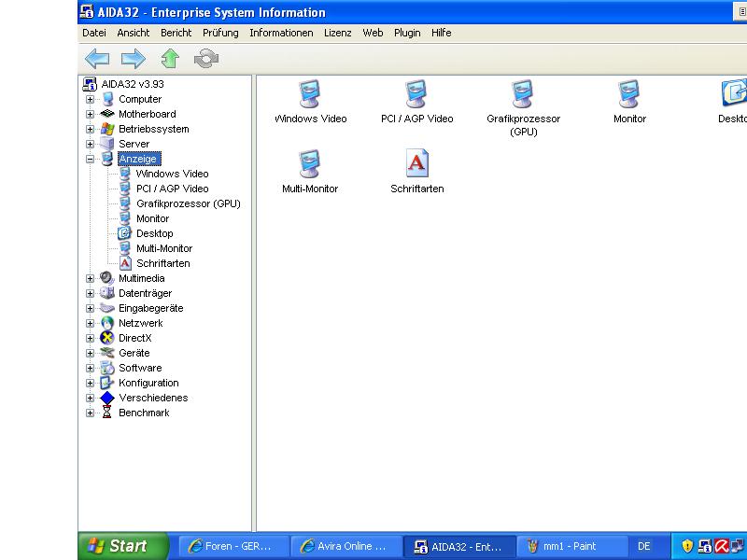Select the Eingabegeräte keyboard icon in tree
Image resolution: width=747 pixels, height=560 pixels.
tap(107, 308)
